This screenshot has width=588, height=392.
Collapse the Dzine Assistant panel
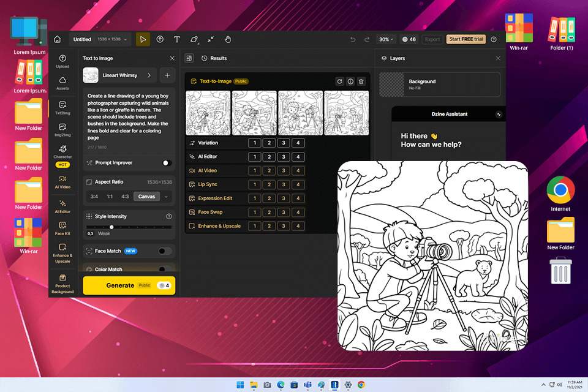click(x=499, y=114)
